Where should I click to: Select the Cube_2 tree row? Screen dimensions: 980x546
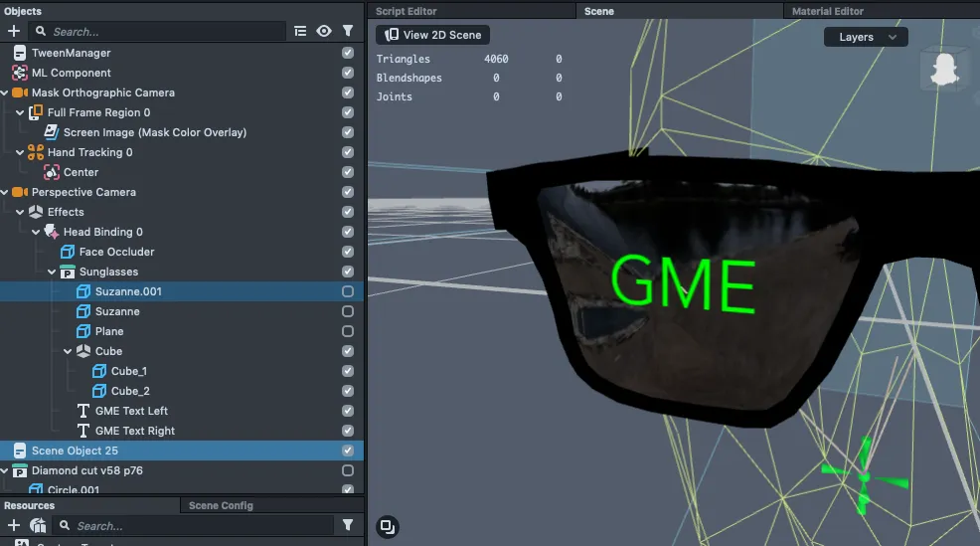pos(182,391)
